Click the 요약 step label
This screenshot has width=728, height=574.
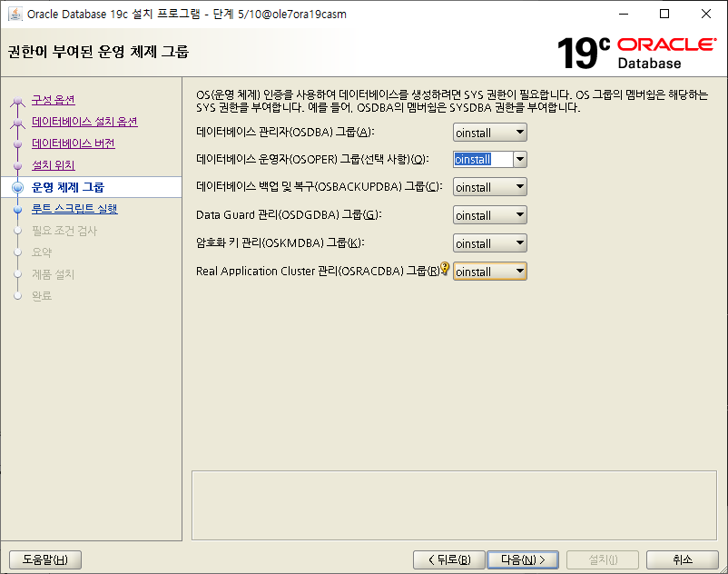(42, 252)
